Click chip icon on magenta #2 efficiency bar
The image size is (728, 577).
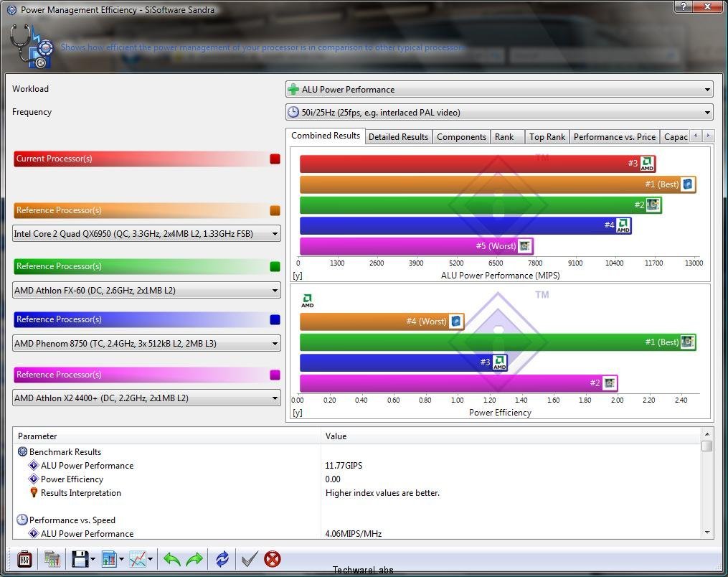(610, 383)
